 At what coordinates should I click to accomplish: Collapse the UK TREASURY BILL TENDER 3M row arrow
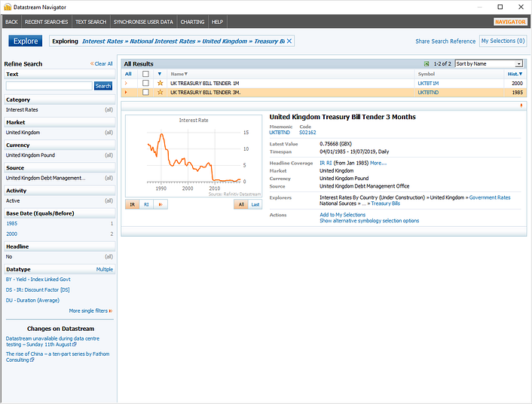click(126, 93)
